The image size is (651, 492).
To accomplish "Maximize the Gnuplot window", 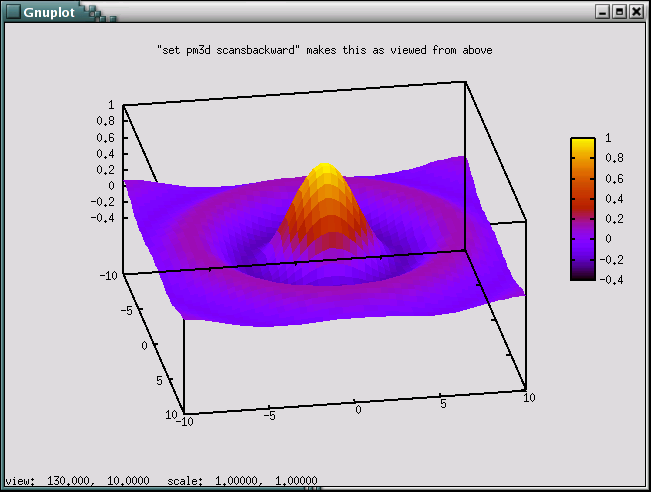I will 619,12.
